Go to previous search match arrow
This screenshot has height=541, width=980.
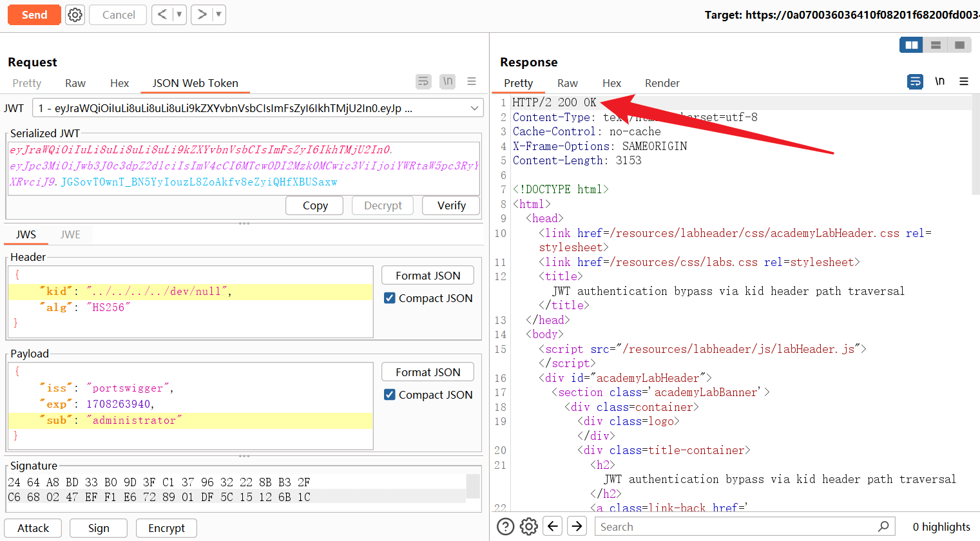point(553,526)
